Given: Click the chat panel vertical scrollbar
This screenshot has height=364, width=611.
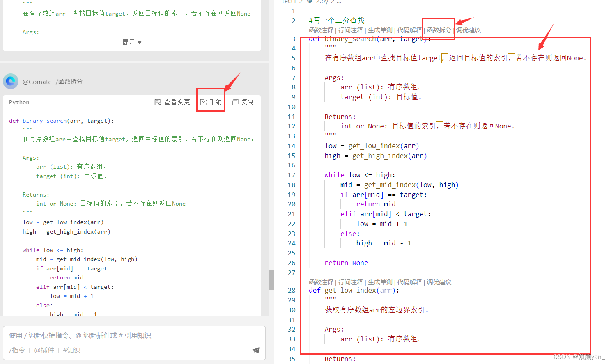Looking at the screenshot, I should pos(271,279).
